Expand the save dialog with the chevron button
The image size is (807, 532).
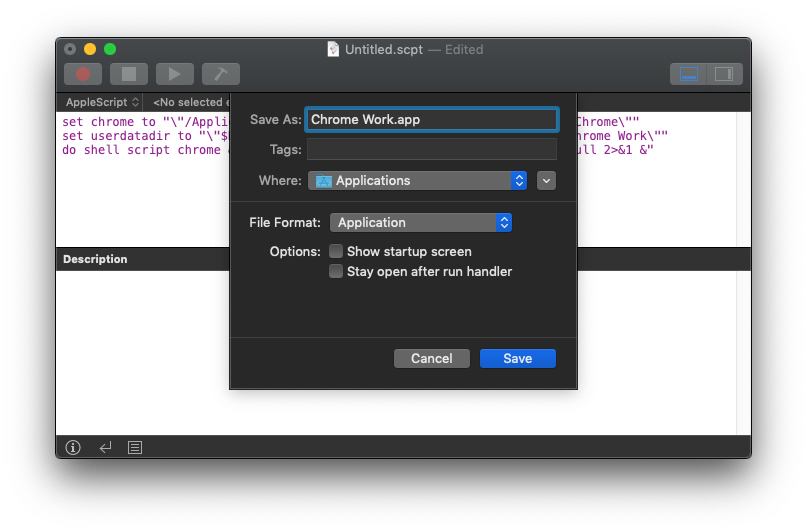(547, 181)
